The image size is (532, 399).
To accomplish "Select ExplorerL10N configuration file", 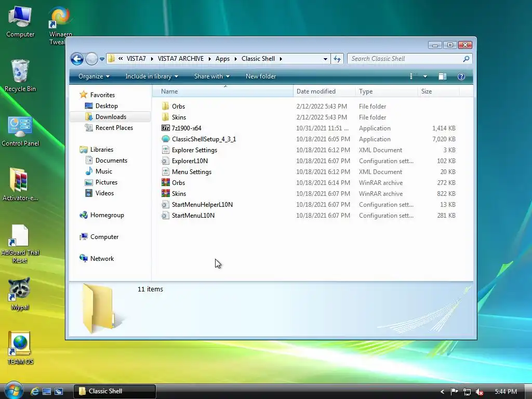I will [x=190, y=161].
